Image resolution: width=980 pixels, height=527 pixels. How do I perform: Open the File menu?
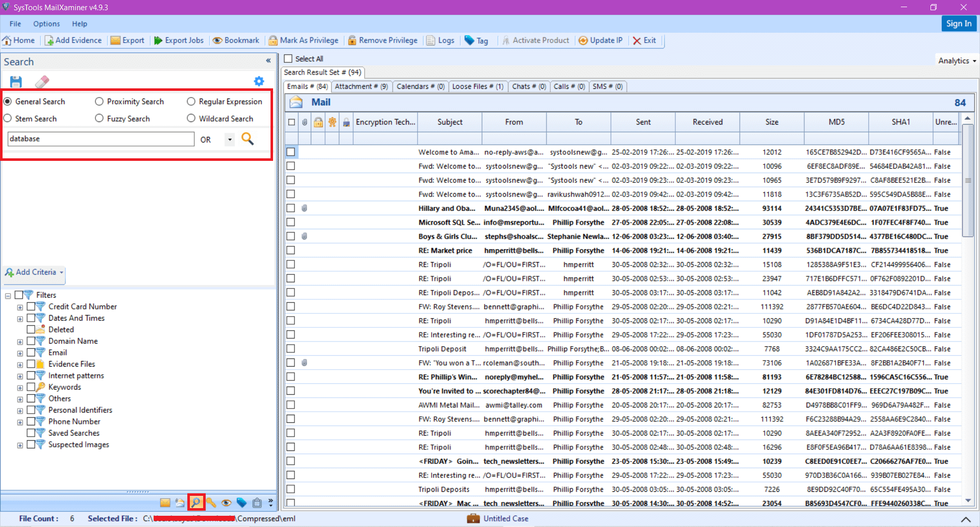[15, 23]
